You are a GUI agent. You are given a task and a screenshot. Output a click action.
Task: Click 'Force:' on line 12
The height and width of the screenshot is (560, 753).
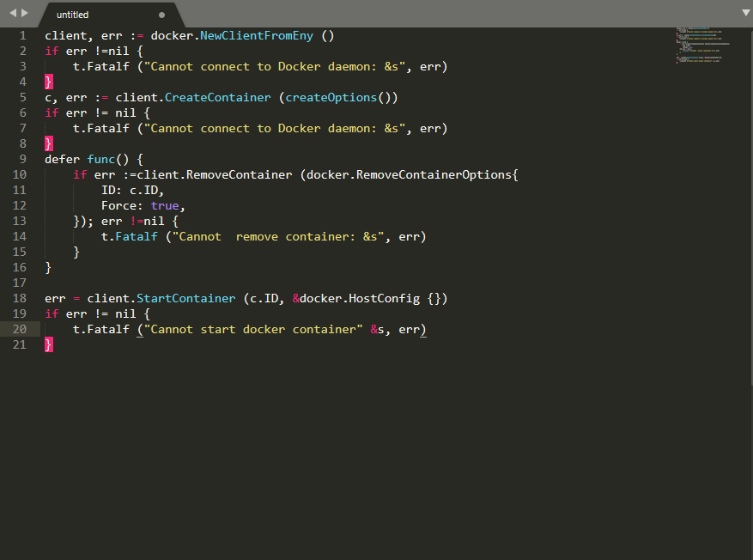click(122, 205)
